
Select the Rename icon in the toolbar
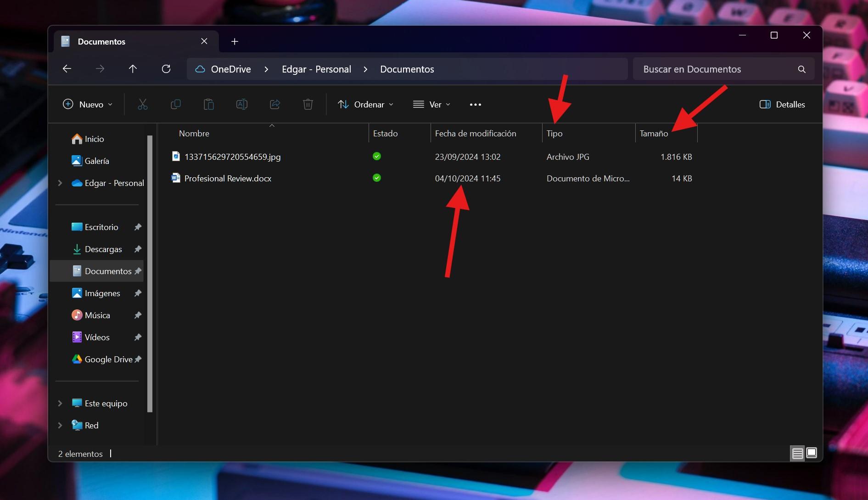pyautogui.click(x=242, y=104)
